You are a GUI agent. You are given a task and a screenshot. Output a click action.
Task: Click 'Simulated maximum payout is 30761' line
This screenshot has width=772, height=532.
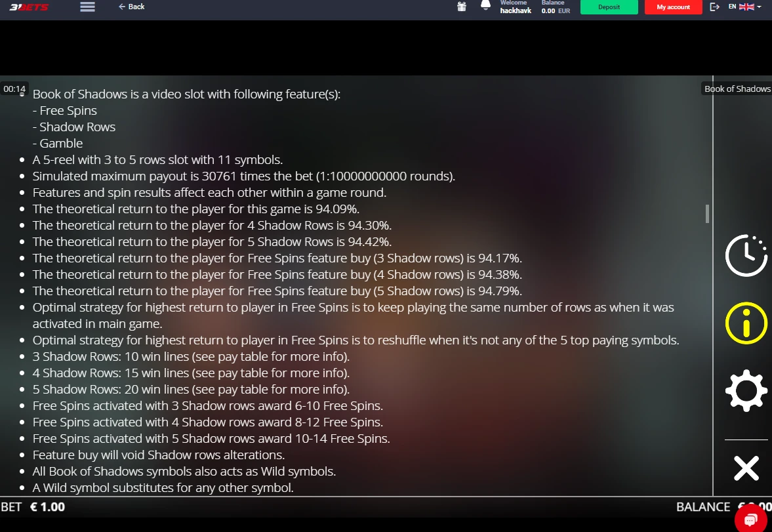click(x=244, y=176)
